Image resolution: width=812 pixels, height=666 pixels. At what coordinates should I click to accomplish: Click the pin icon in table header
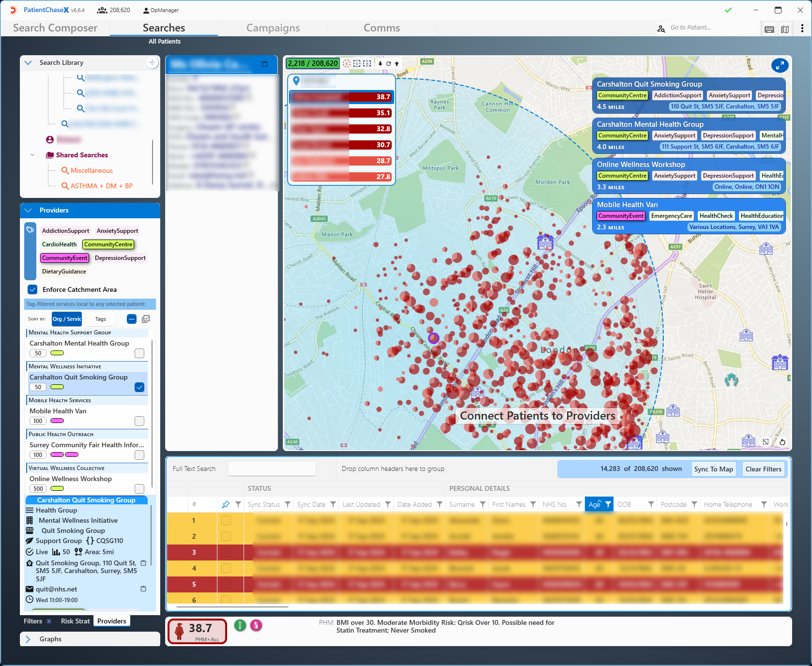[x=226, y=504]
